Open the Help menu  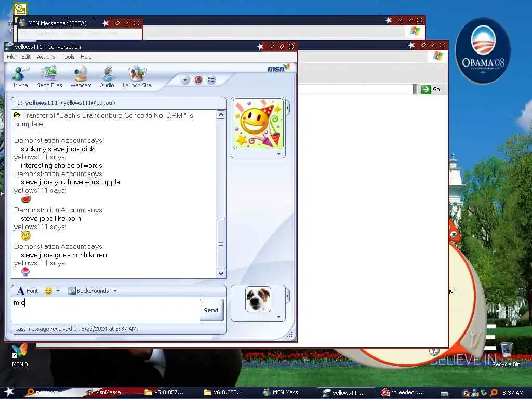[86, 57]
